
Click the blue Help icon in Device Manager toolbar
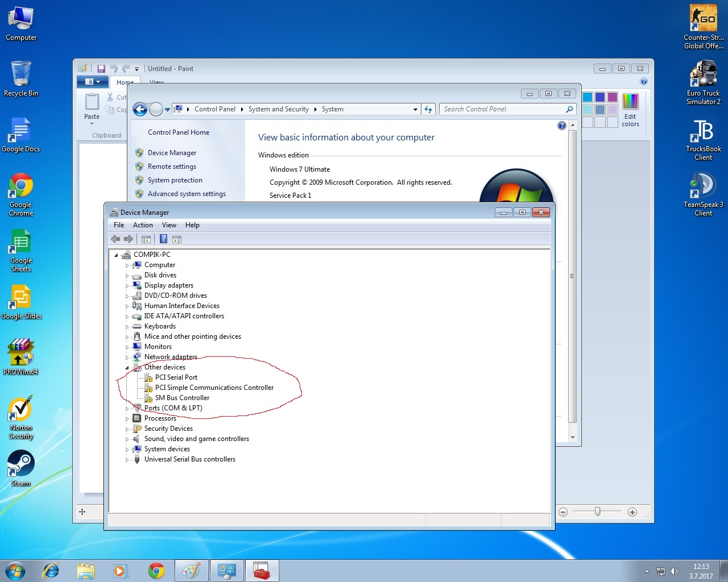point(163,239)
